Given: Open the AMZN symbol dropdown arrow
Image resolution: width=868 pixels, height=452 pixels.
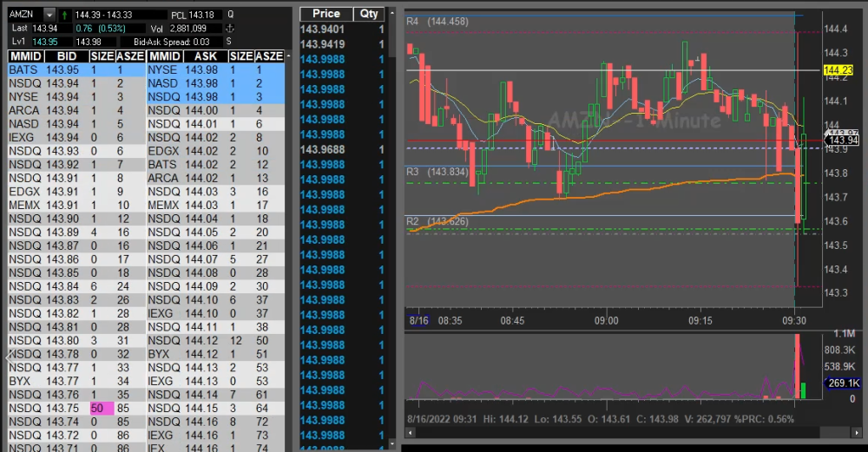Looking at the screenshot, I should pyautogui.click(x=49, y=15).
